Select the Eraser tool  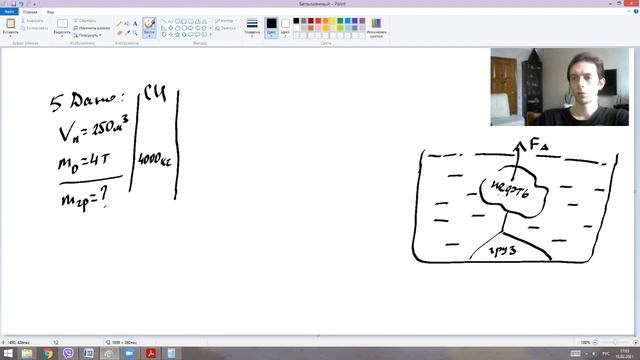coord(120,33)
